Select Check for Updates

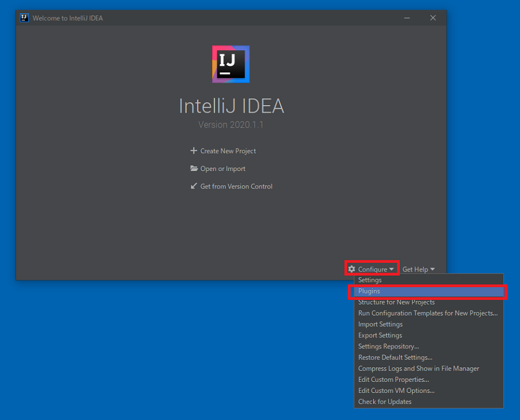coord(429,402)
